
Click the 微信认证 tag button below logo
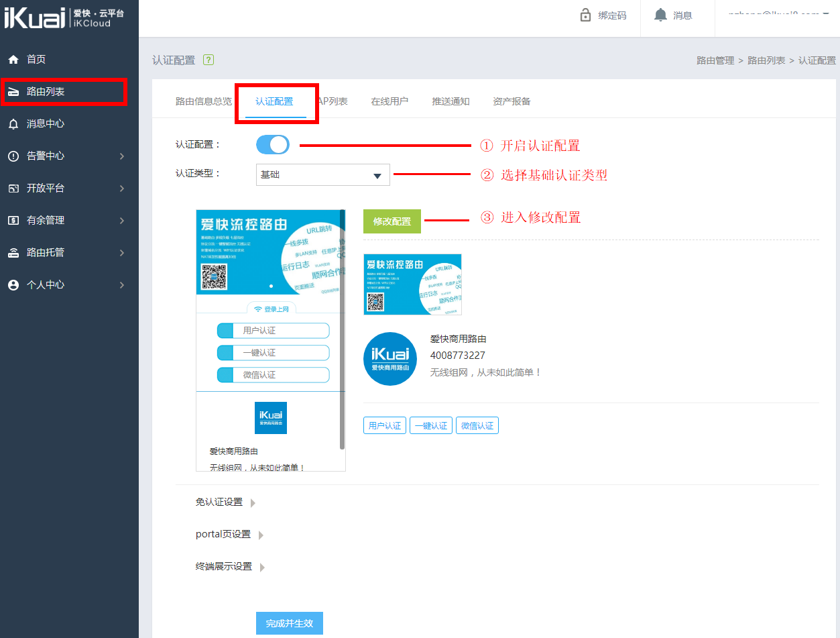477,425
